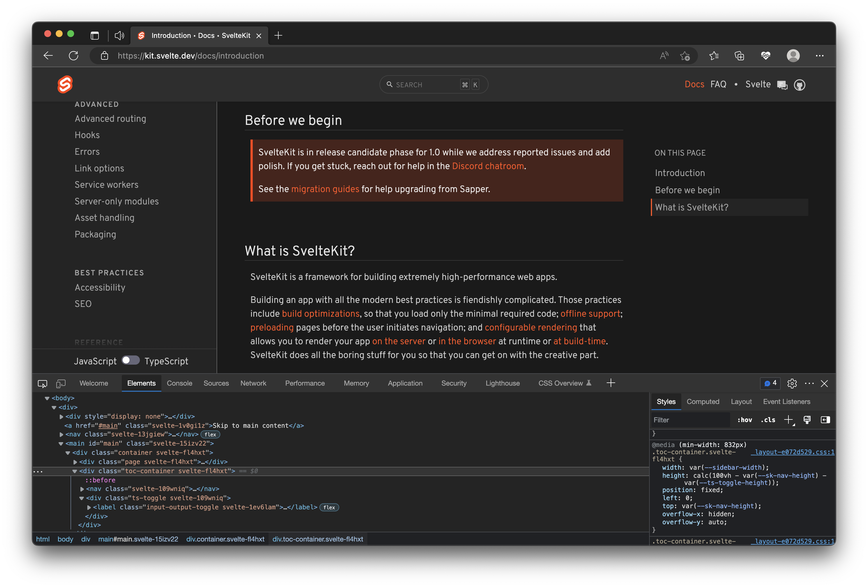Open the DevTools settings gear

click(x=792, y=383)
